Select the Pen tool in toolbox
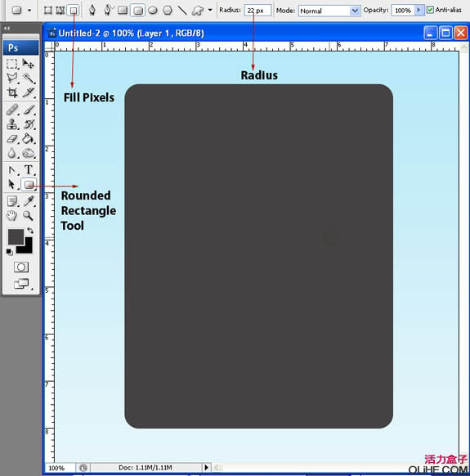 point(11,170)
